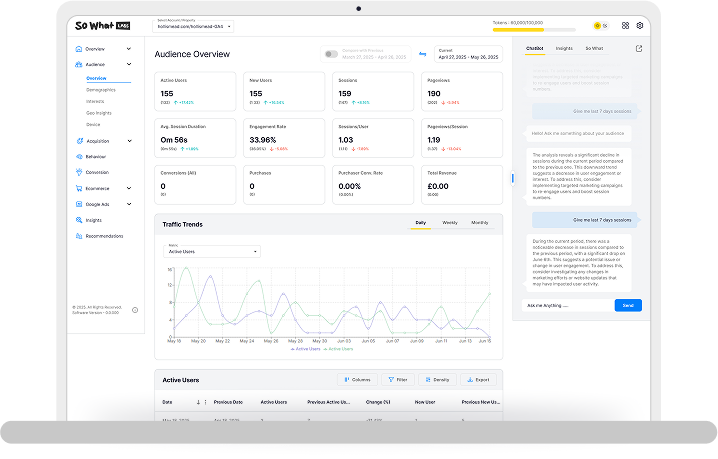Open the Conversion section icon in sidebar

coord(79,172)
